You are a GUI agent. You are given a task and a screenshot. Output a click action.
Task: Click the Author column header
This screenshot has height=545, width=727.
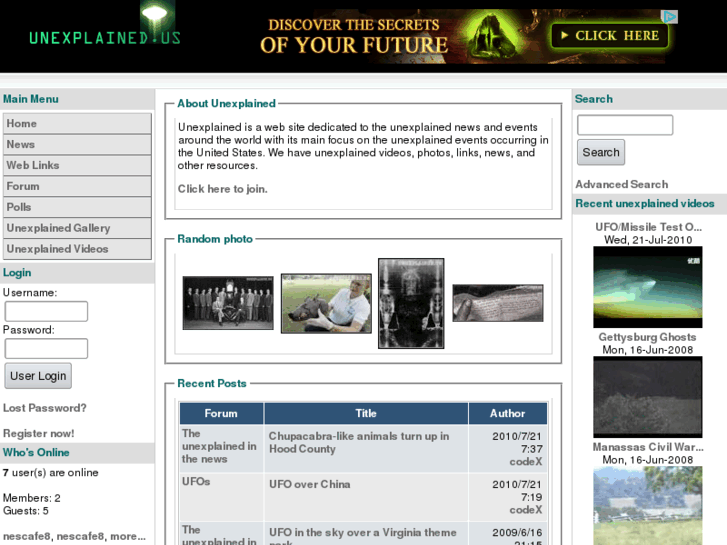pos(508,414)
